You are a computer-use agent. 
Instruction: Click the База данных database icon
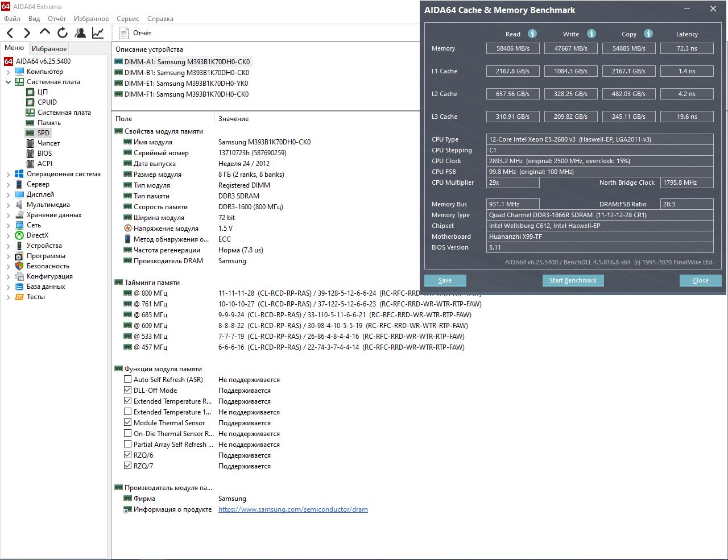point(19,287)
